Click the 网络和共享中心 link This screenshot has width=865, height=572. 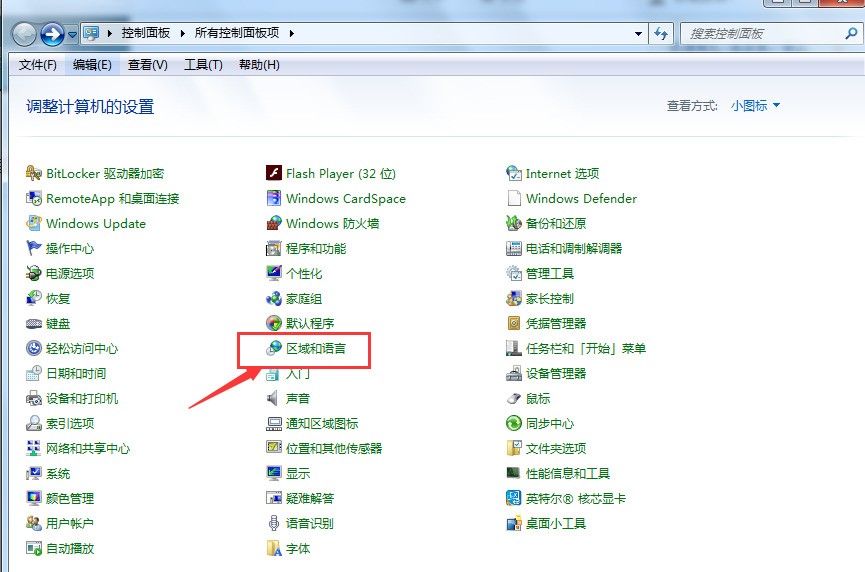[x=88, y=448]
